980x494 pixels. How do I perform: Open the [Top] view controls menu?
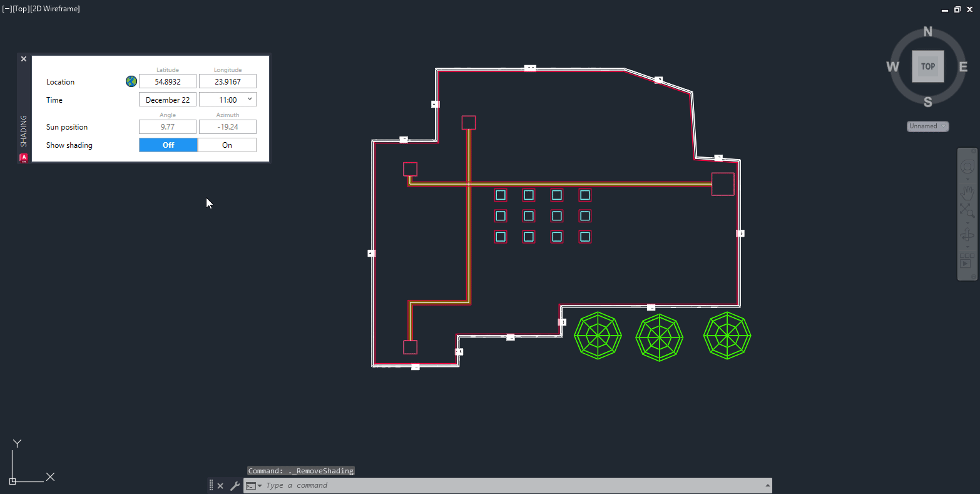coord(21,9)
